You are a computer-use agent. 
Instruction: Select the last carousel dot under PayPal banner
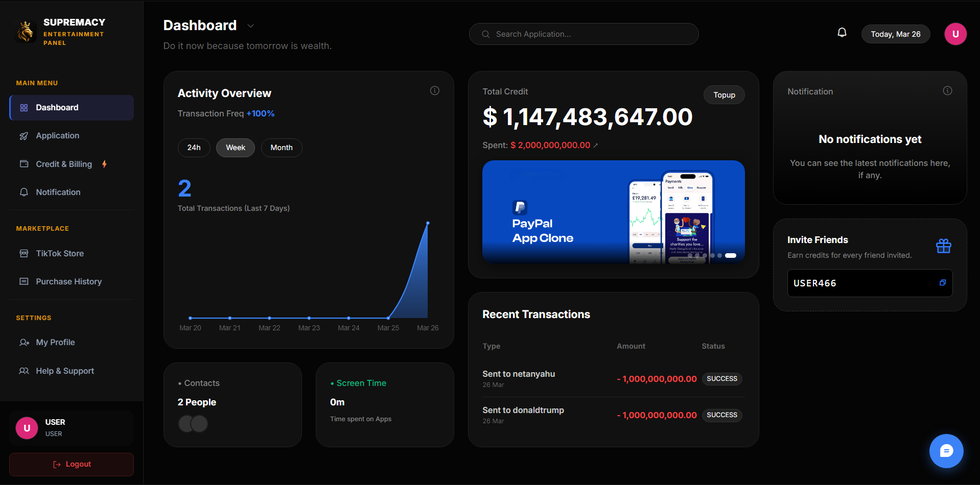pyautogui.click(x=731, y=255)
